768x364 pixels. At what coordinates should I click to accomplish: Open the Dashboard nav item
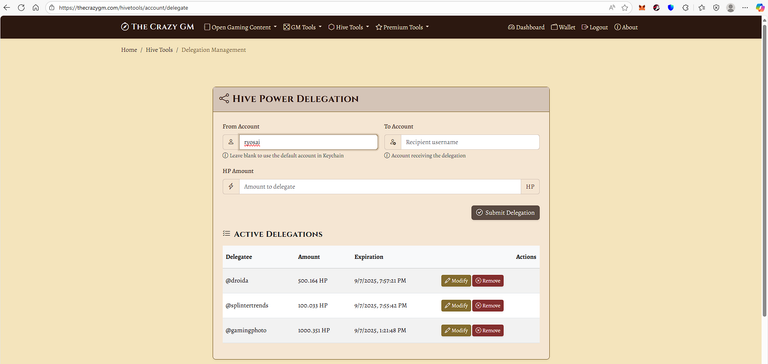pyautogui.click(x=527, y=27)
